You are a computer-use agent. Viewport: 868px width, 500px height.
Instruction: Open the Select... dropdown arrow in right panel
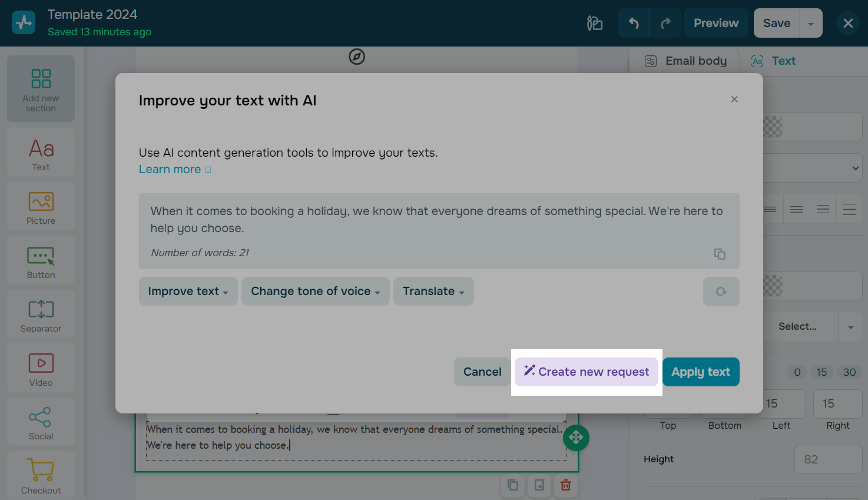[851, 327]
